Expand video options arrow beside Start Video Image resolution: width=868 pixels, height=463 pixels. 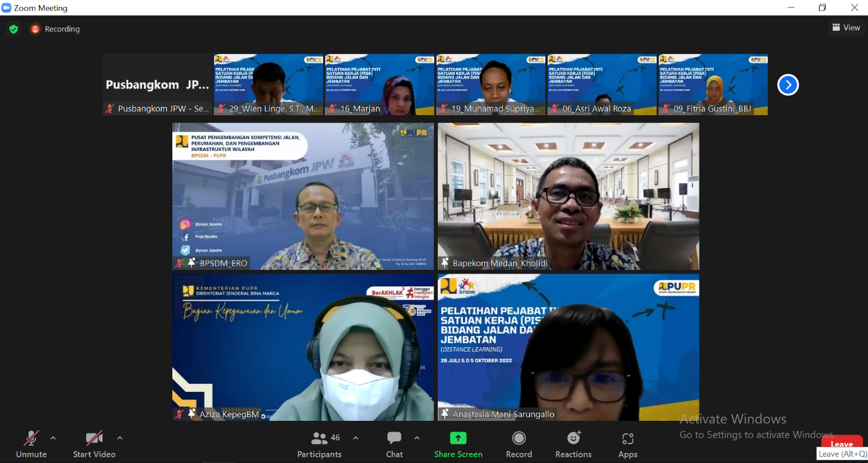pyautogui.click(x=120, y=438)
